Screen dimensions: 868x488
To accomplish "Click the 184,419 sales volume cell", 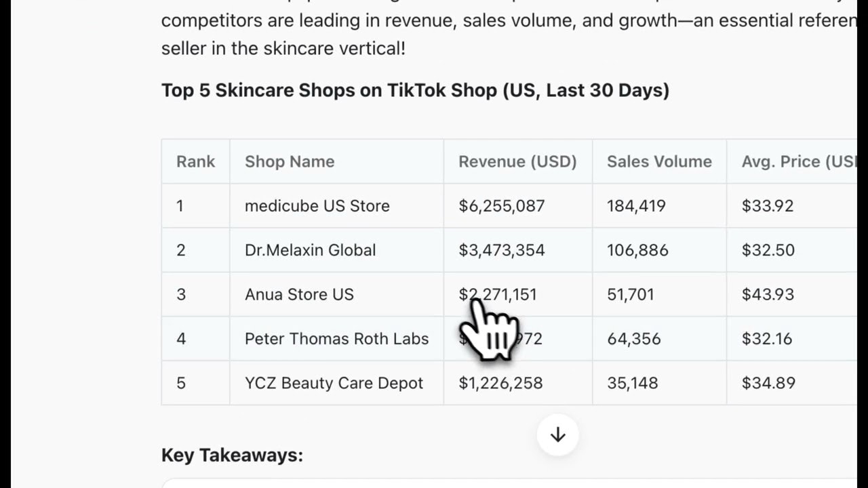I will tap(636, 205).
